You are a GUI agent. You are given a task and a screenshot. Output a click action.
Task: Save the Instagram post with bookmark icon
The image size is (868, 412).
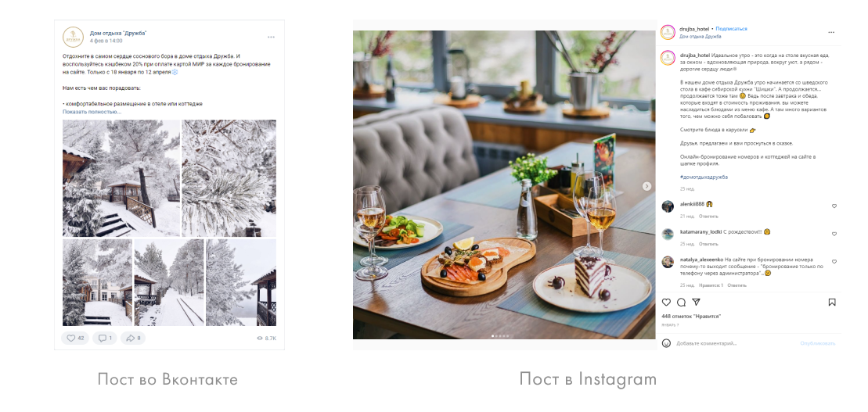(x=832, y=303)
